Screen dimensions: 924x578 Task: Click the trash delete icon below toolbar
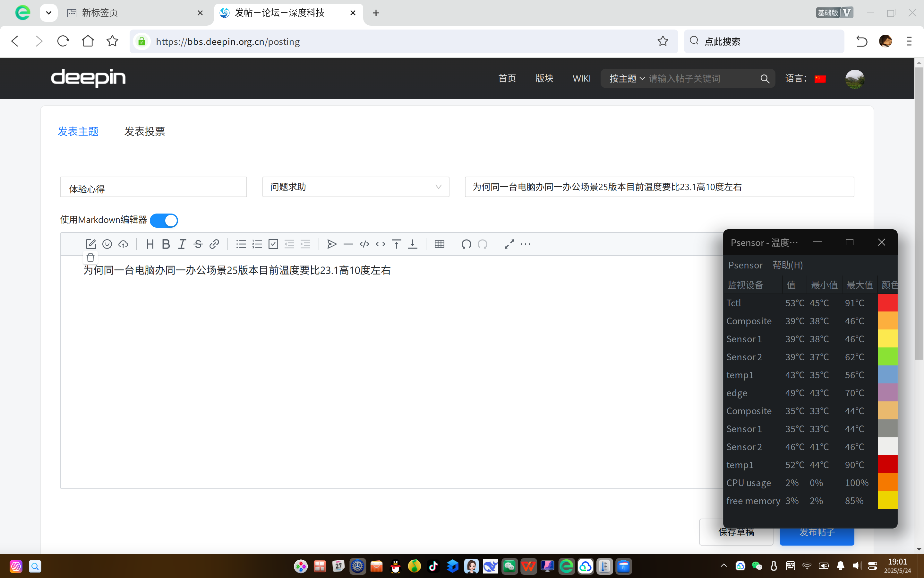click(90, 258)
